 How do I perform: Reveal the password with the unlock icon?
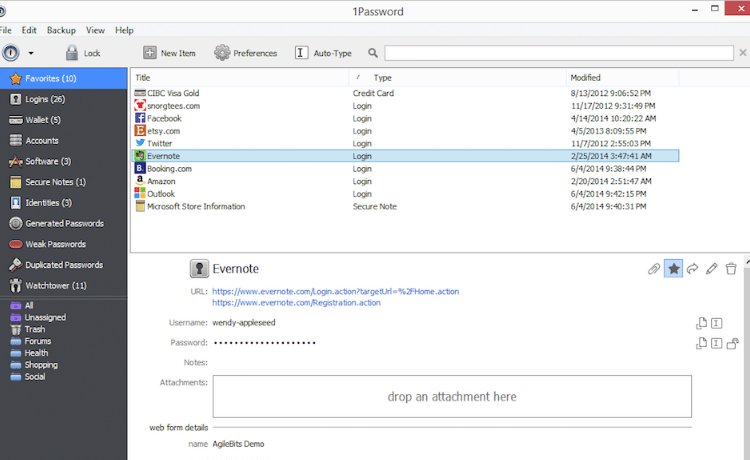(732, 343)
